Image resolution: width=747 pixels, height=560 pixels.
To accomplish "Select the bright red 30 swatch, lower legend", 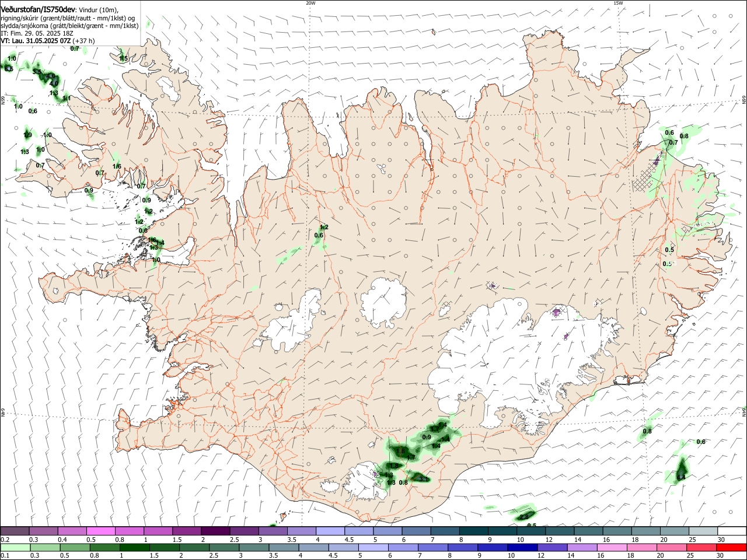I will [x=731, y=548].
